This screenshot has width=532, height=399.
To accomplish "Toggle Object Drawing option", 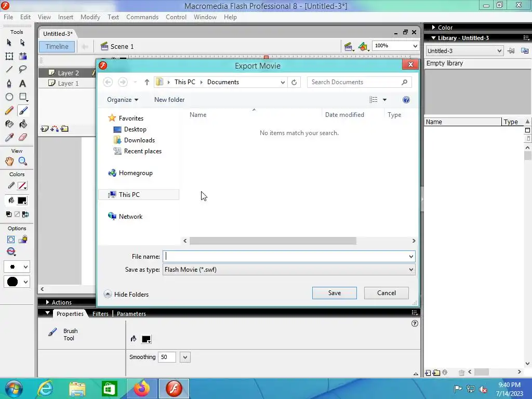I will (x=11, y=240).
